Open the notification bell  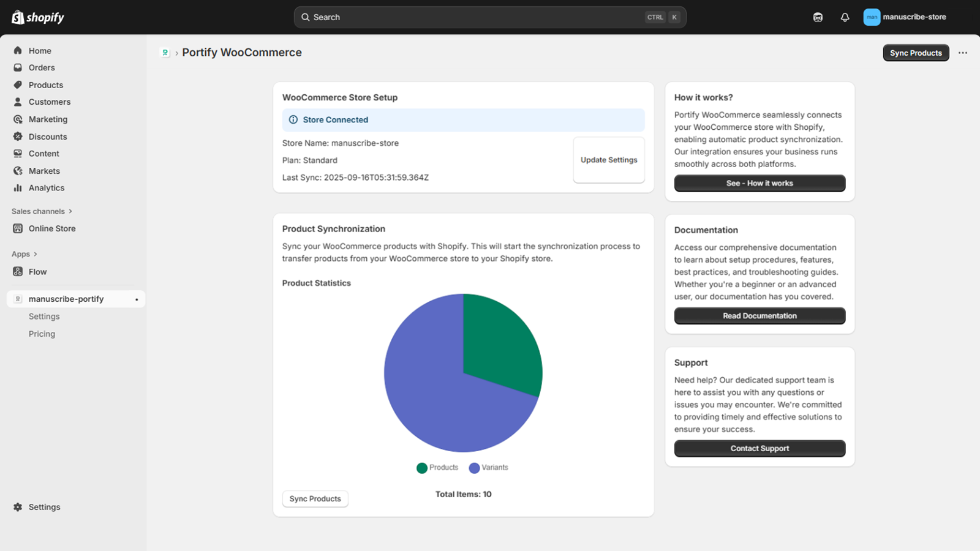pyautogui.click(x=845, y=17)
